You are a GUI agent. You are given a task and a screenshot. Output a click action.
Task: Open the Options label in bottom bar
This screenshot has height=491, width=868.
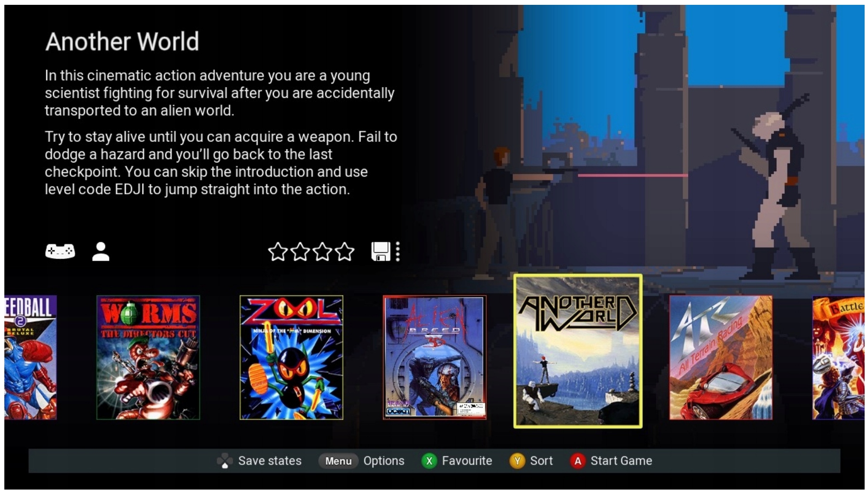point(384,461)
